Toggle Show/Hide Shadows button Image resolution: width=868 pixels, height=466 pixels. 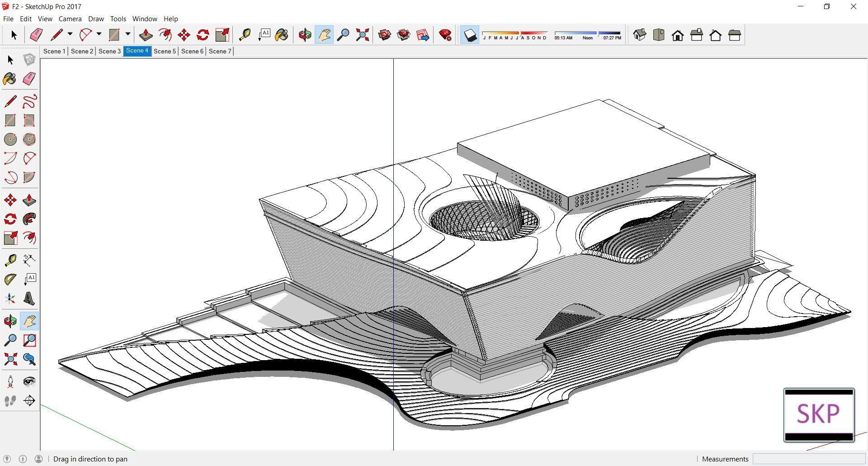click(470, 35)
